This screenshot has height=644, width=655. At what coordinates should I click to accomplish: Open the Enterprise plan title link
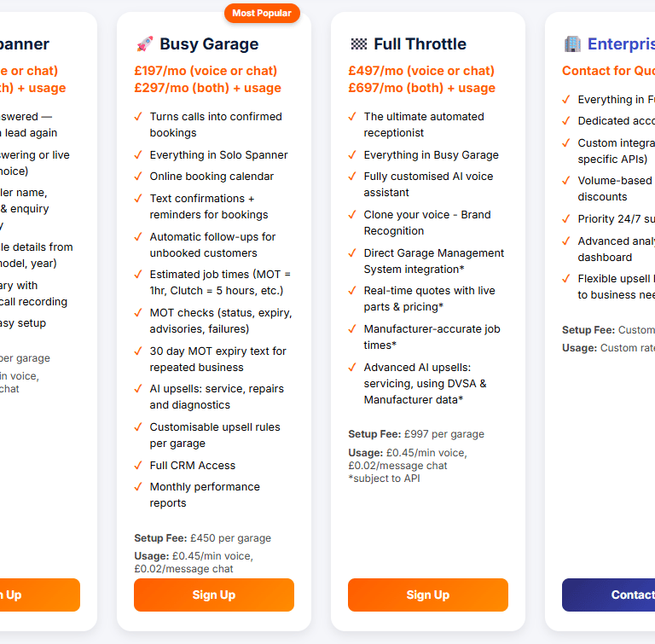pos(621,44)
